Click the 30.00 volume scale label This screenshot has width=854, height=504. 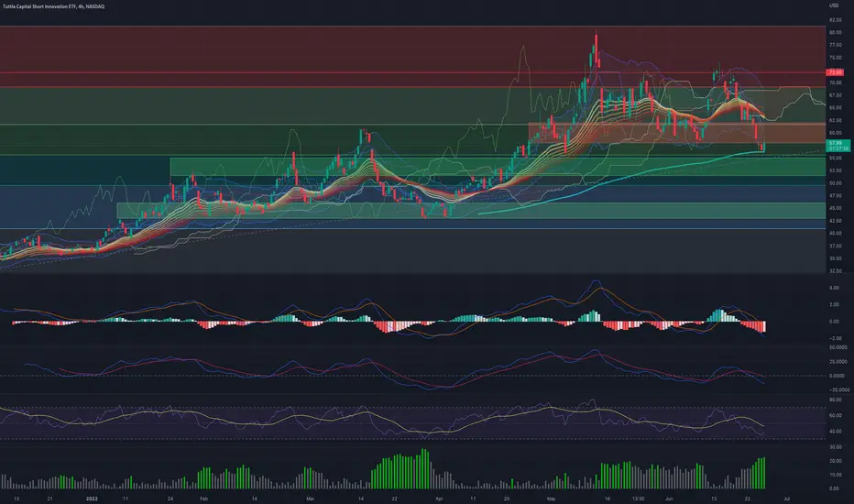click(835, 447)
